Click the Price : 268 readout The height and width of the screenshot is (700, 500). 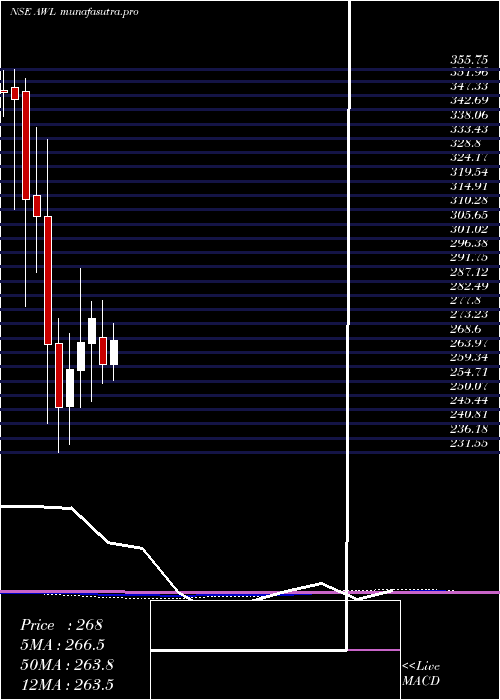(x=62, y=625)
